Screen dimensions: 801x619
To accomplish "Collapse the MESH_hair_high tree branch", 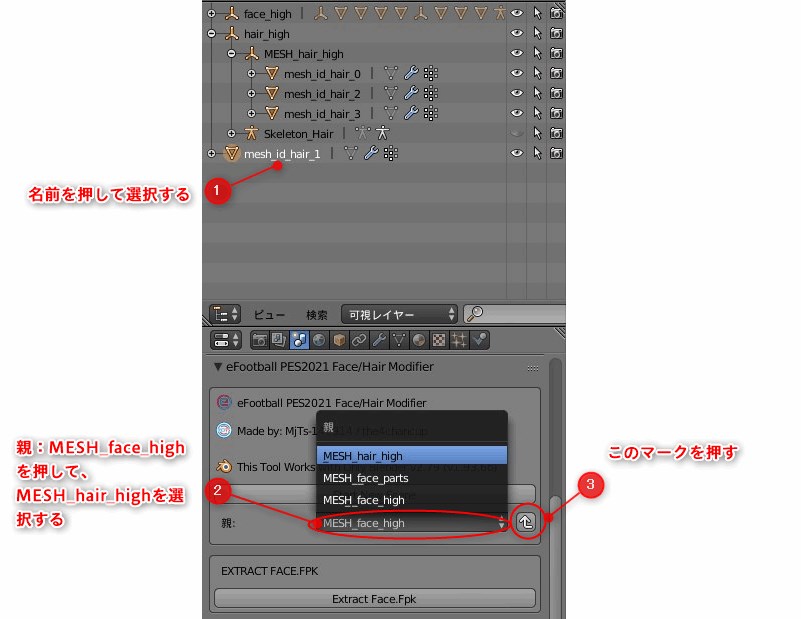I will [x=231, y=53].
